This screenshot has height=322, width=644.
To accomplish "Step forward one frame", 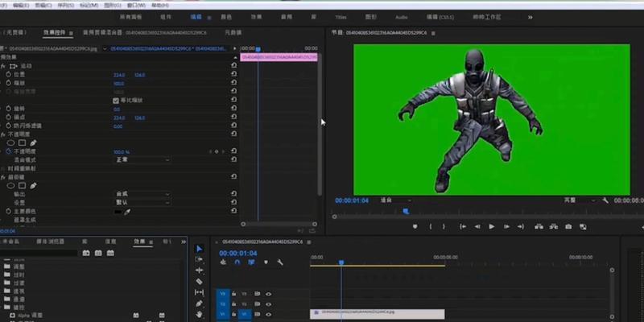I will (x=506, y=226).
